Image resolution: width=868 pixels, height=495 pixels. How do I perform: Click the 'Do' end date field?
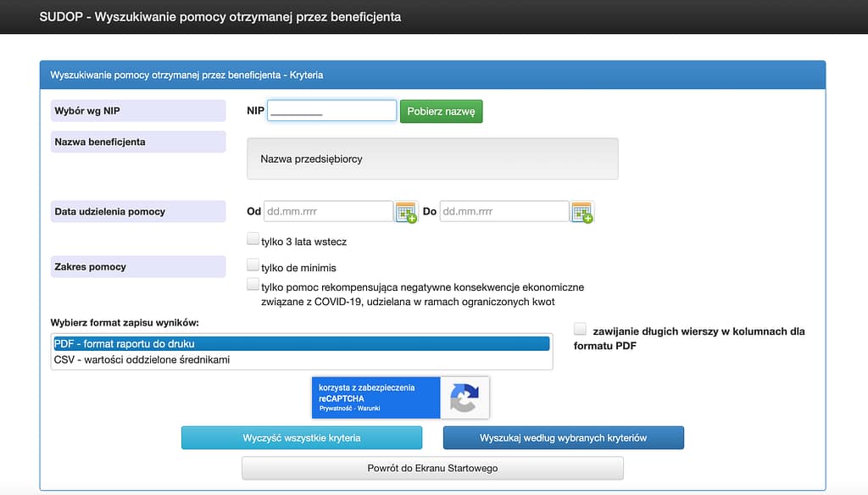click(504, 212)
